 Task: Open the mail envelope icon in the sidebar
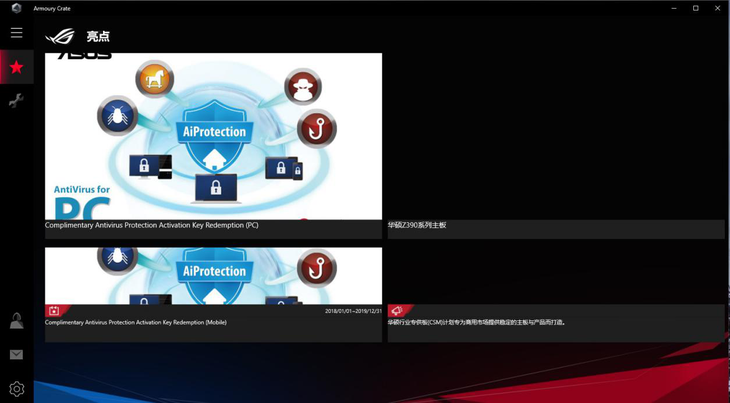[x=16, y=355]
